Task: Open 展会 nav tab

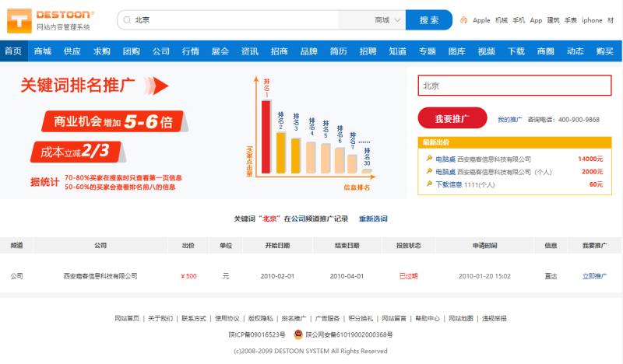Action: point(220,51)
